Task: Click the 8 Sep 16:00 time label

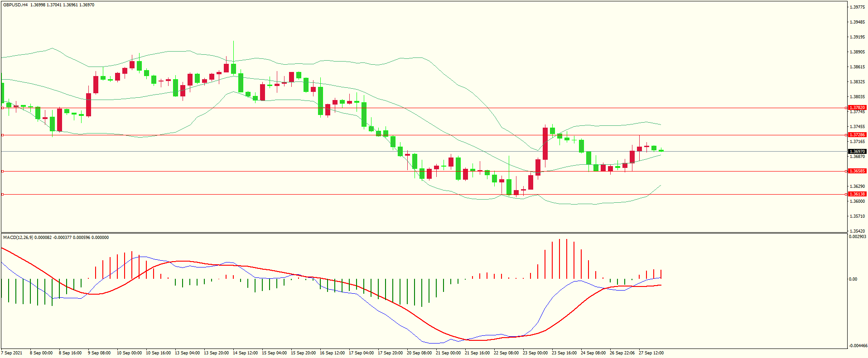Action: (x=70, y=353)
